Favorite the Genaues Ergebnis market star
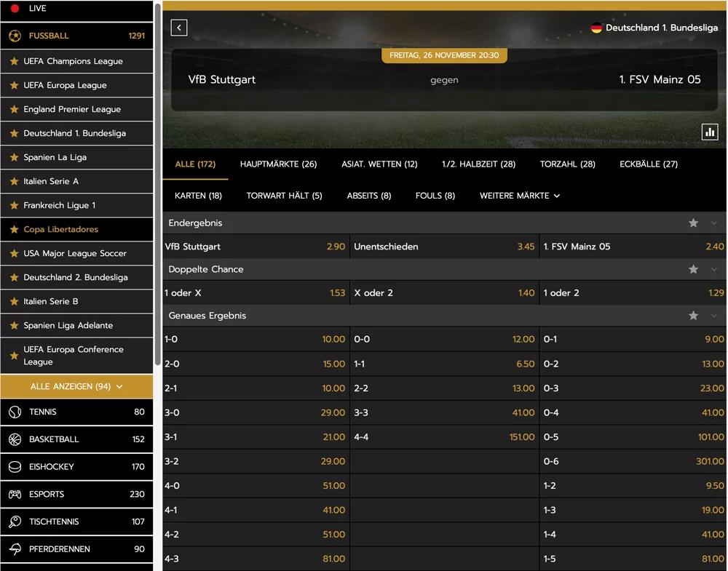The width and height of the screenshot is (728, 571). pyautogui.click(x=693, y=316)
